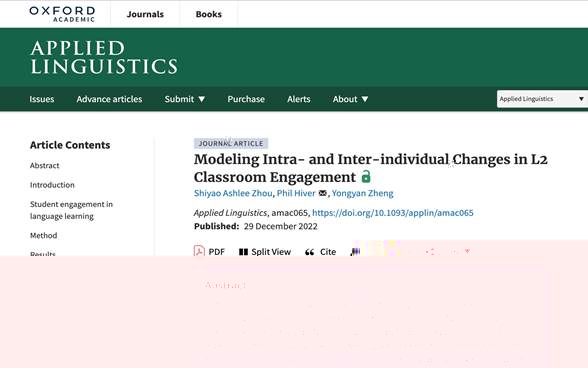The width and height of the screenshot is (588, 368).
Task: Jump to Introduction in Article Contents
Action: (52, 185)
